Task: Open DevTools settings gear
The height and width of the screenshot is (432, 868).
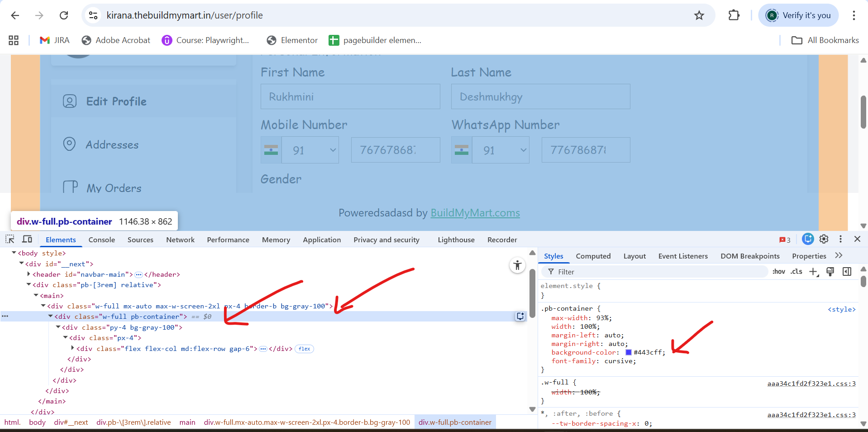Action: click(824, 239)
